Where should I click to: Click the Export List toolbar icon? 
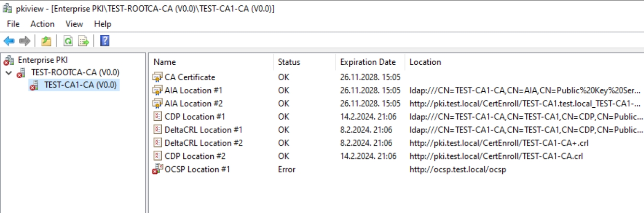click(83, 42)
